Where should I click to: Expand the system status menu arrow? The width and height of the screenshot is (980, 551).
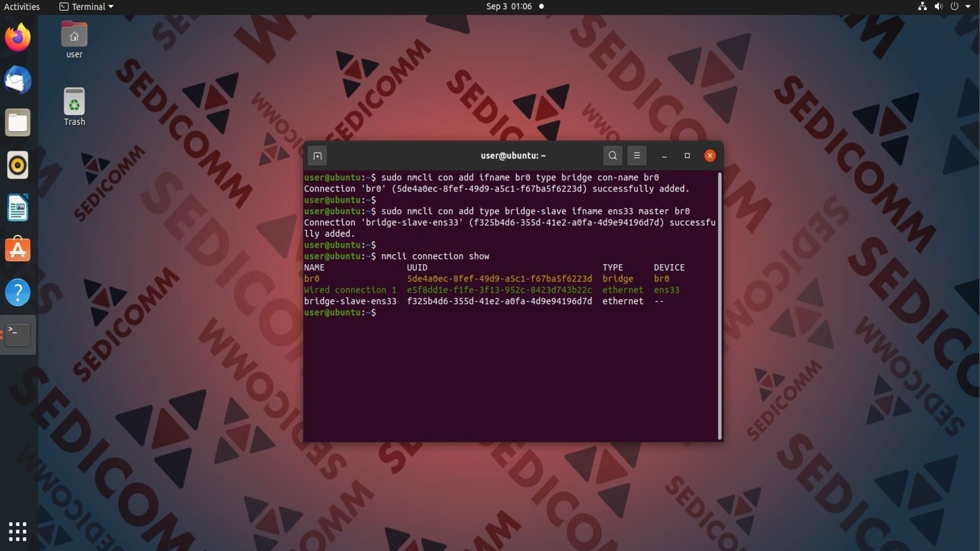click(x=968, y=7)
